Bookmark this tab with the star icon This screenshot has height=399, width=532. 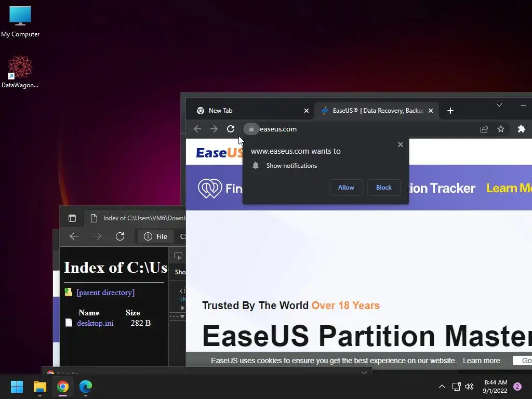click(x=501, y=129)
